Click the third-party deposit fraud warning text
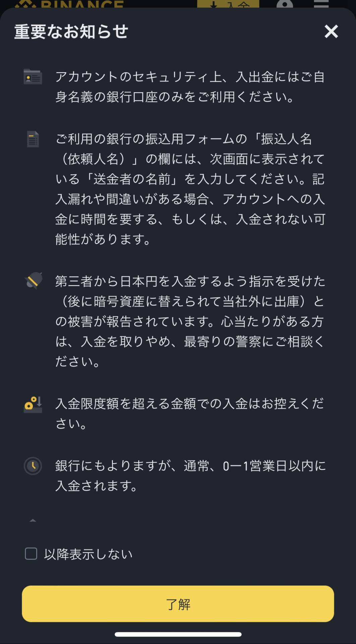Viewport: 356px width, 644px height. pos(190,321)
